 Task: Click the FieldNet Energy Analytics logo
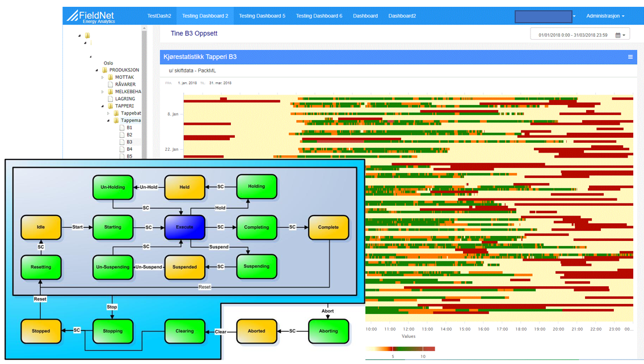(91, 16)
